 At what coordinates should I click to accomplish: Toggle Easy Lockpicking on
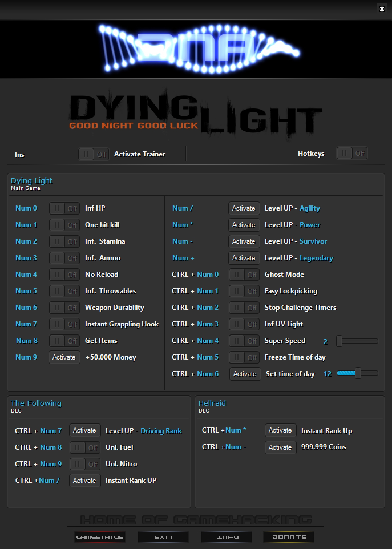click(x=244, y=291)
